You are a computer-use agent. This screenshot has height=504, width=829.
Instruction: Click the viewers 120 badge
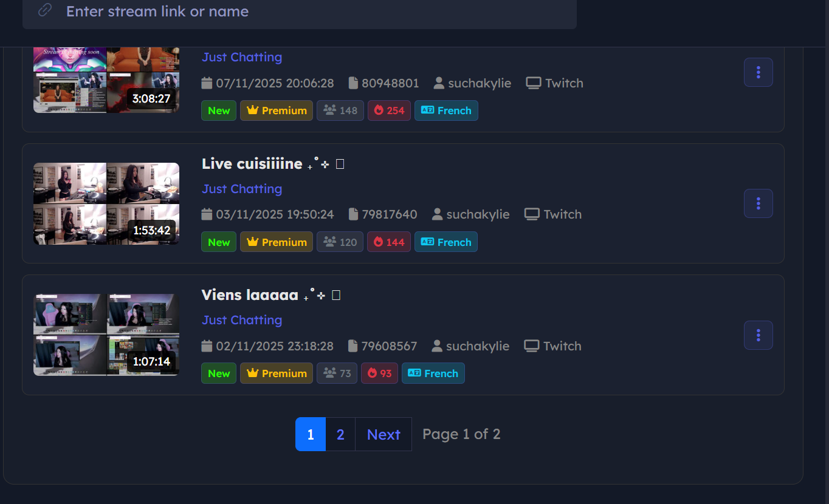point(340,242)
